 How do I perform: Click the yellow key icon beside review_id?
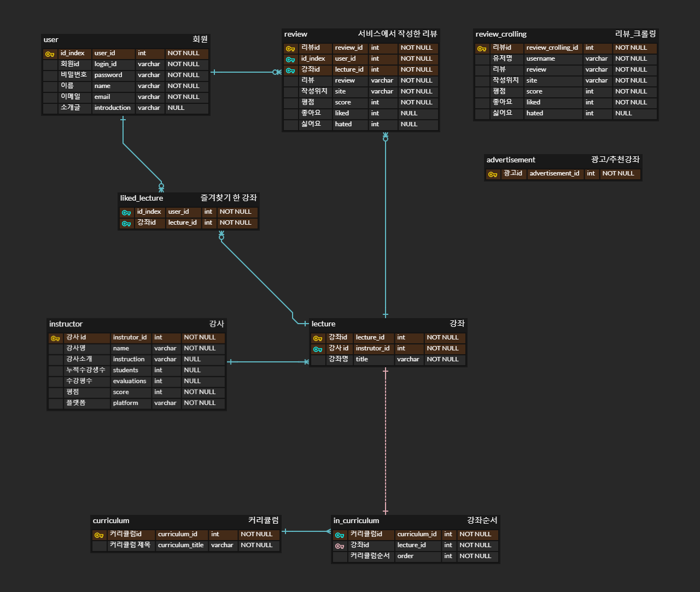pos(290,49)
